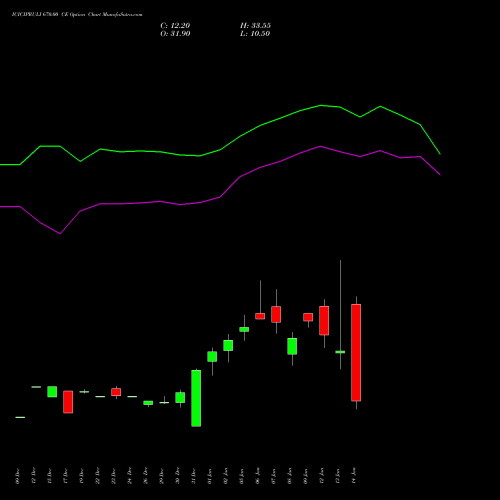Viewport: 500px width, 500px height.
Task: Select the open value O: 31.90
Action: [175, 34]
